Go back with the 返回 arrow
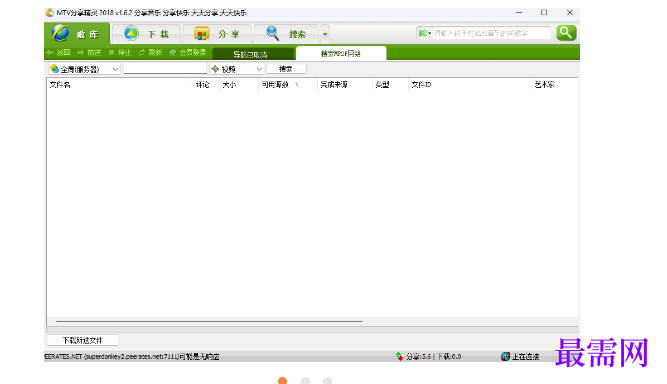The height and width of the screenshot is (384, 667). tap(58, 52)
